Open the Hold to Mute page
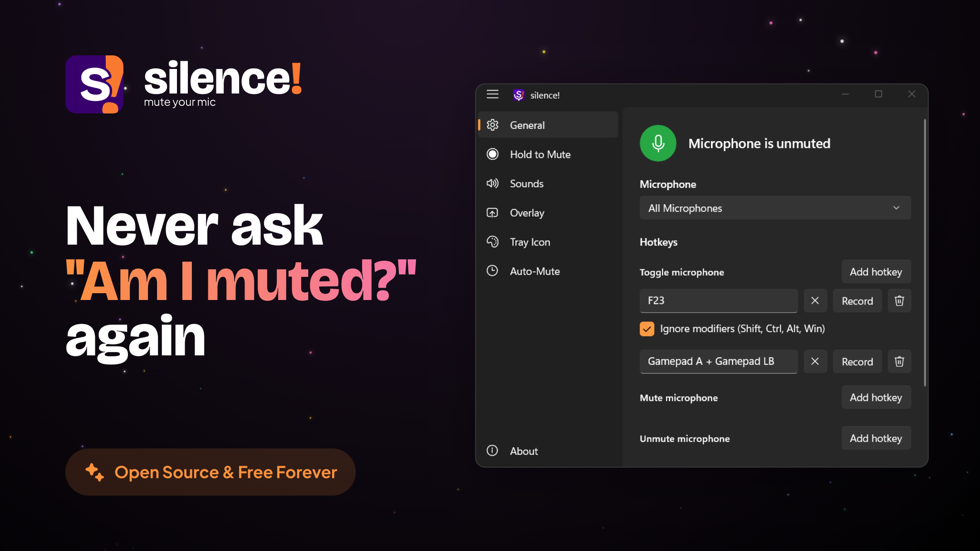The width and height of the screenshot is (980, 551). (x=549, y=154)
